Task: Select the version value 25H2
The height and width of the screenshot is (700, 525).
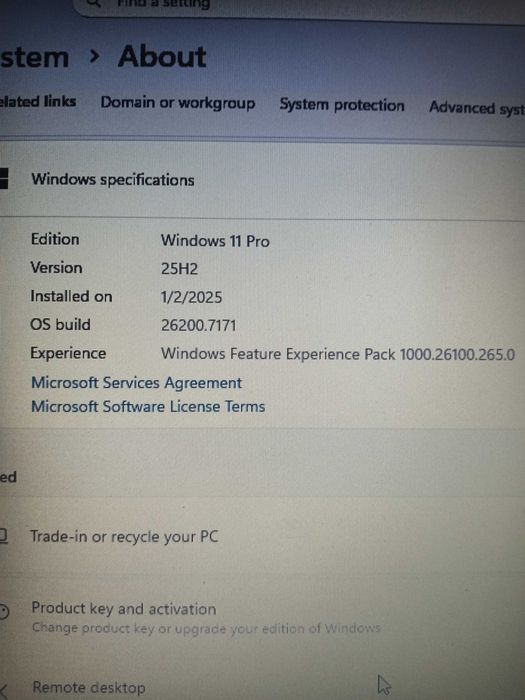Action: (x=179, y=269)
